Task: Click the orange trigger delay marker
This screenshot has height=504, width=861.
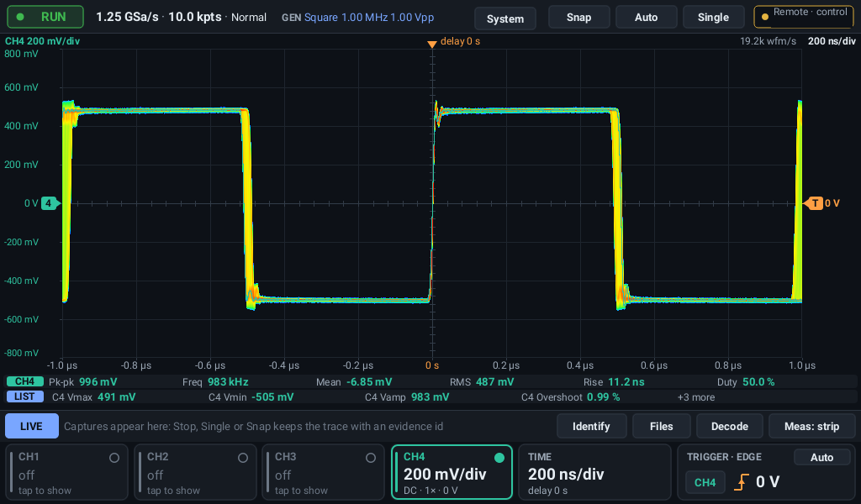Action: [x=432, y=44]
